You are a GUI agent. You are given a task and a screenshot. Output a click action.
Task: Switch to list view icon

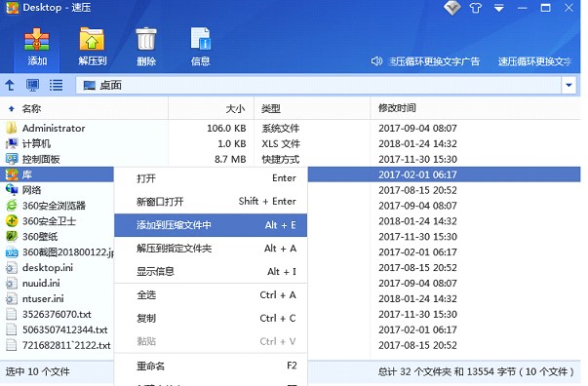pos(57,86)
